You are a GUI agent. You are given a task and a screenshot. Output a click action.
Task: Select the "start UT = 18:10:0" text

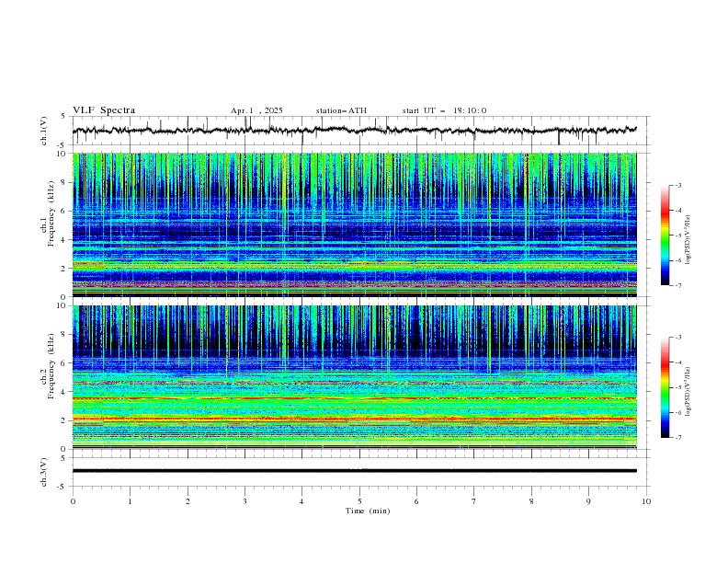444,110
